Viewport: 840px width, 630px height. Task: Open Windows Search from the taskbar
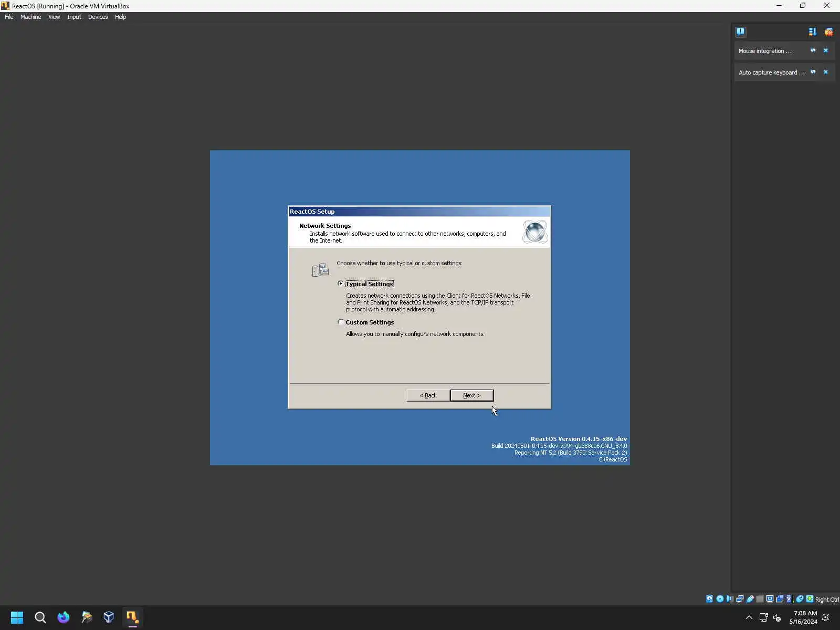(x=40, y=617)
